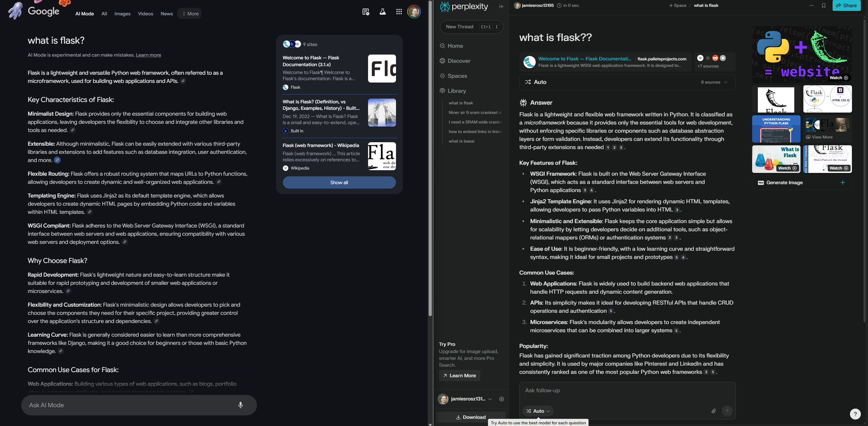Open the Auto model selector in follow-up box
Image resolution: width=868 pixels, height=426 pixels.
click(538, 411)
